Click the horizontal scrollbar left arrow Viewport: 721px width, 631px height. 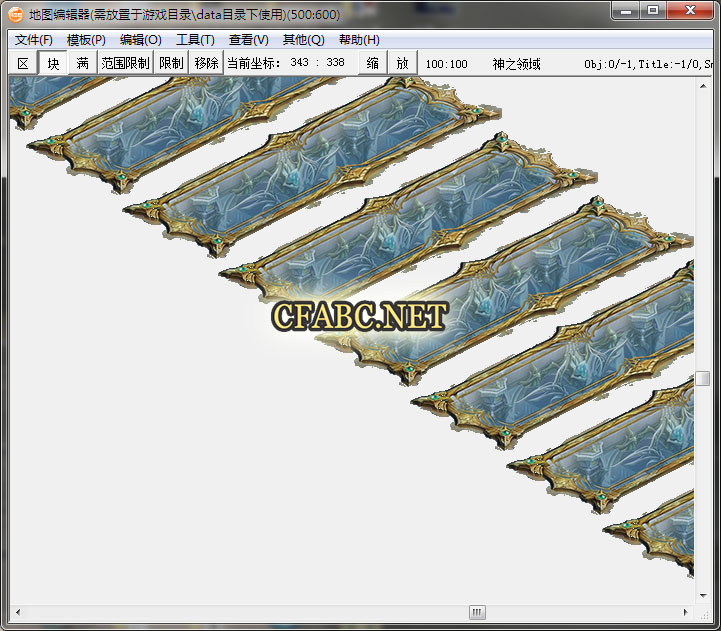tap(18, 612)
